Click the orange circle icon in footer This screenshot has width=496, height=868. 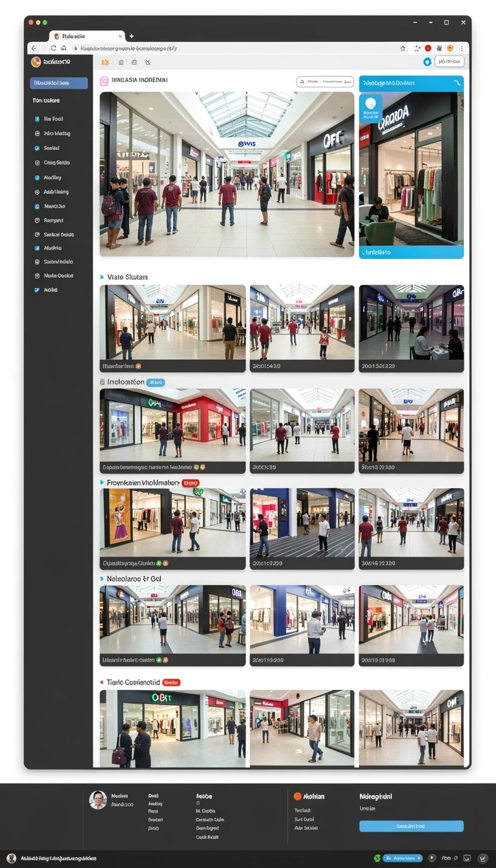pos(298,796)
